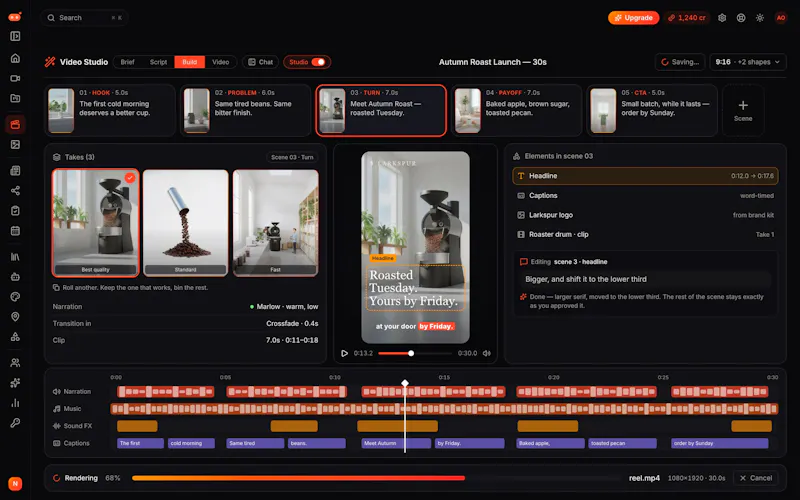
Task: Select the Larkspur logo element row
Action: pyautogui.click(x=645, y=215)
